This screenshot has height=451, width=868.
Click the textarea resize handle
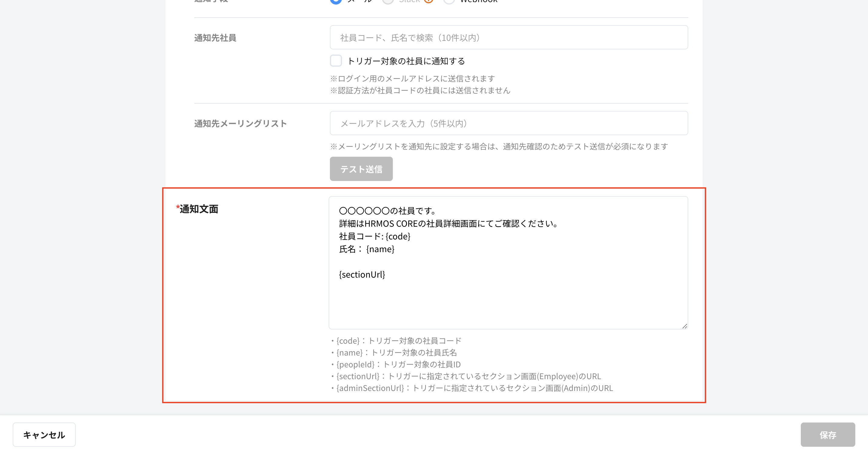pos(685,326)
